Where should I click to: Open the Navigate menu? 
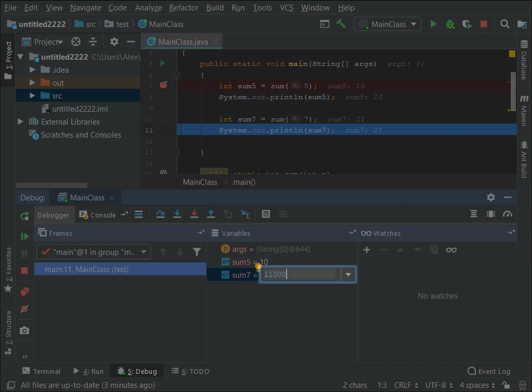(x=86, y=7)
